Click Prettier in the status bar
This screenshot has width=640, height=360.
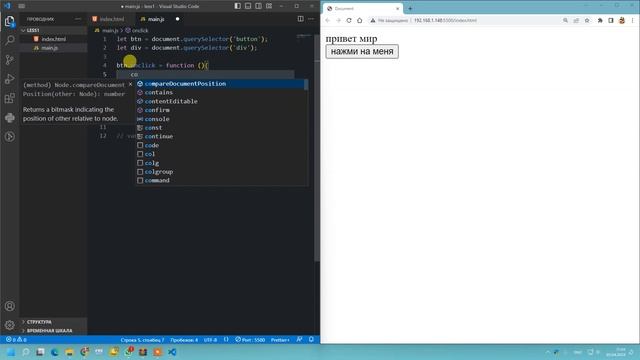[x=280, y=340]
